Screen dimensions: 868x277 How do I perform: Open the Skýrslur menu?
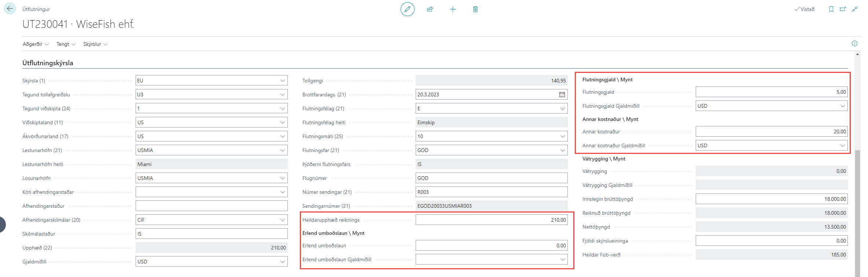(95, 44)
